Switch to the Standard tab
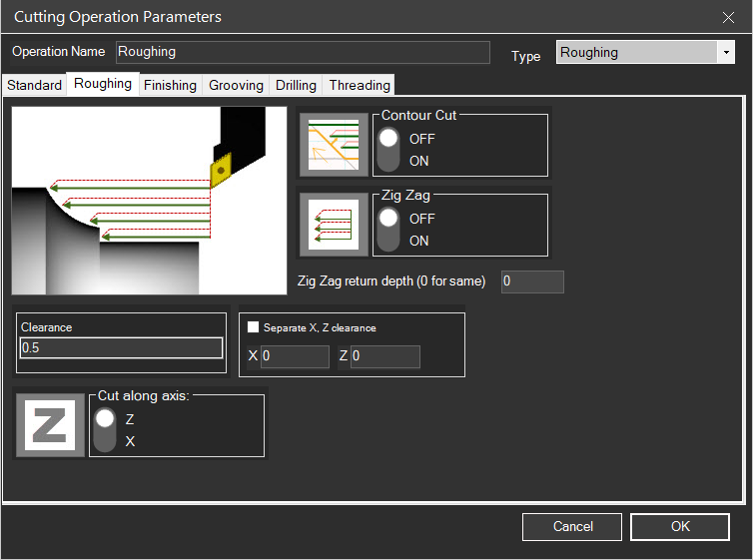This screenshot has height=560, width=753. [x=34, y=85]
